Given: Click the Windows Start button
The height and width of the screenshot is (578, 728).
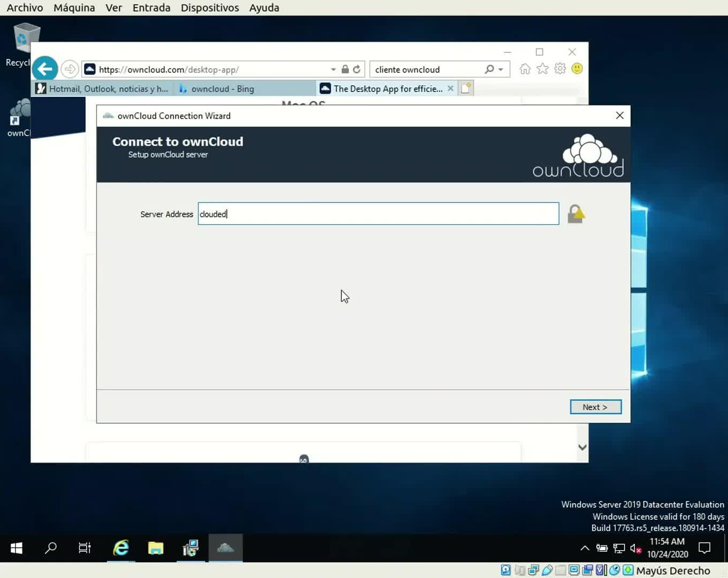Looking at the screenshot, I should click(17, 548).
